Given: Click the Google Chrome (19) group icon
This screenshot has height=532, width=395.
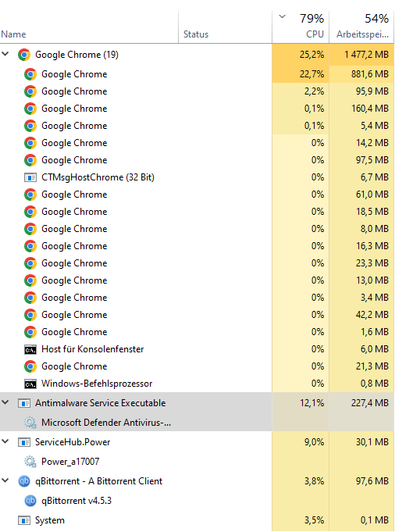Looking at the screenshot, I should click(x=24, y=55).
